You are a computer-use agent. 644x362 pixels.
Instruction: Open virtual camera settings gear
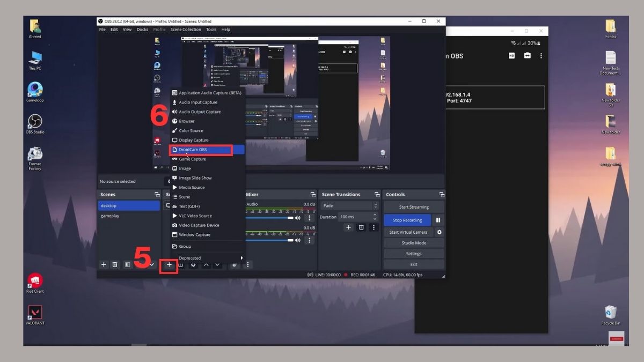point(440,232)
